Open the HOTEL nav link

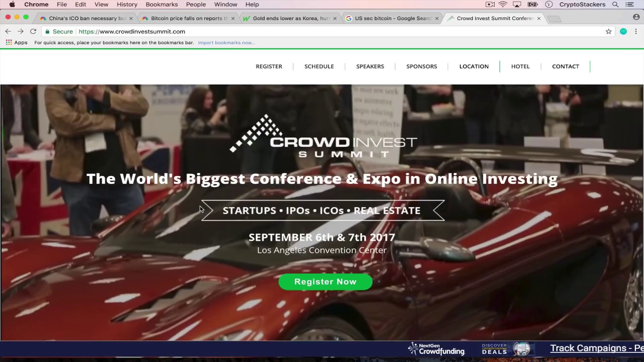[x=520, y=66]
